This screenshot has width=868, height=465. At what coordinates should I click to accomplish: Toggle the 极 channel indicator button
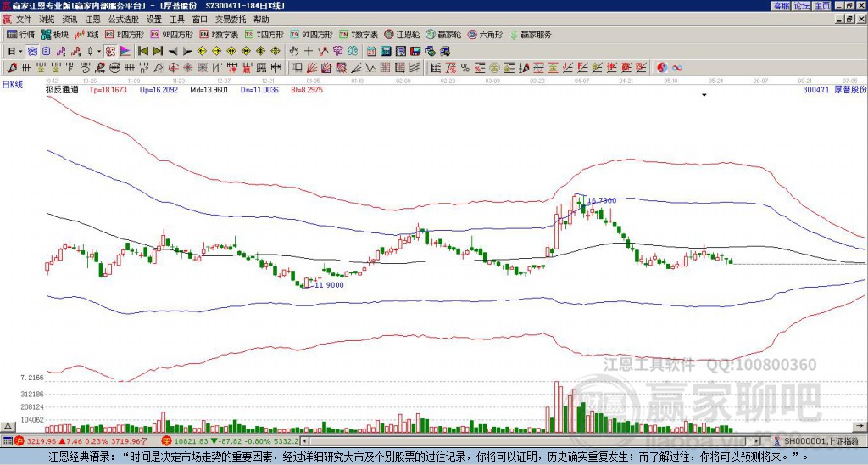[110, 51]
